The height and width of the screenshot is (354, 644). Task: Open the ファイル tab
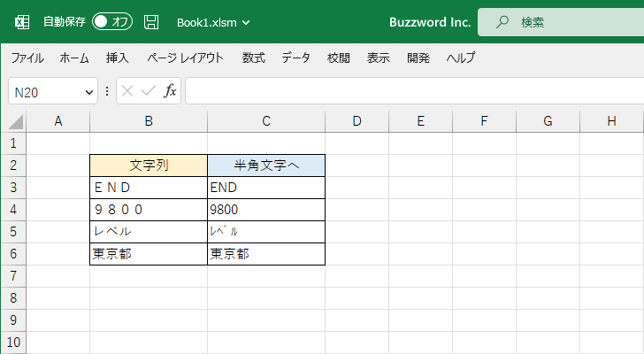(27, 58)
